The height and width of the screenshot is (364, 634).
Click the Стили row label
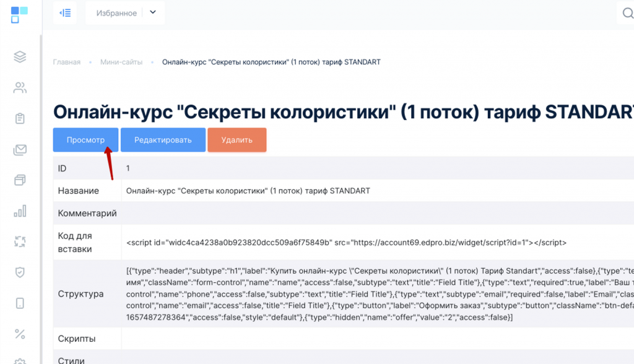pyautogui.click(x=71, y=360)
